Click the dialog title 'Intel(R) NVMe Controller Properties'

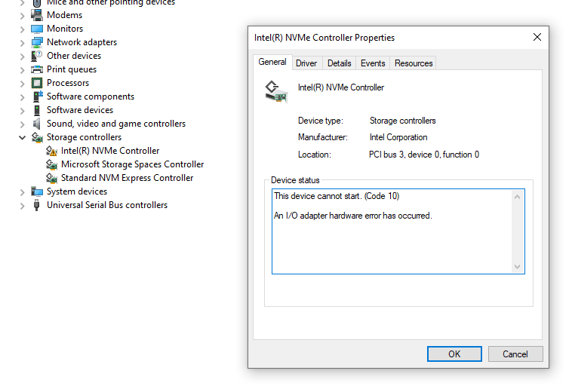[324, 38]
